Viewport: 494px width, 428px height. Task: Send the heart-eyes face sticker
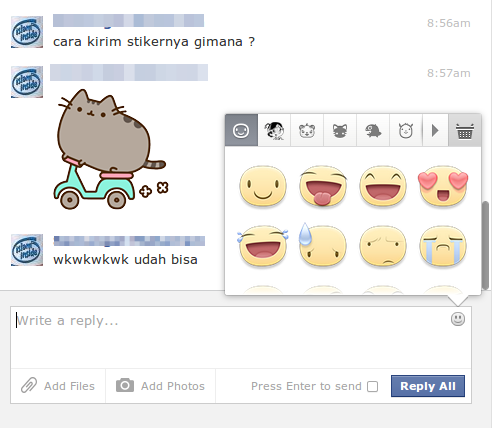click(x=443, y=186)
